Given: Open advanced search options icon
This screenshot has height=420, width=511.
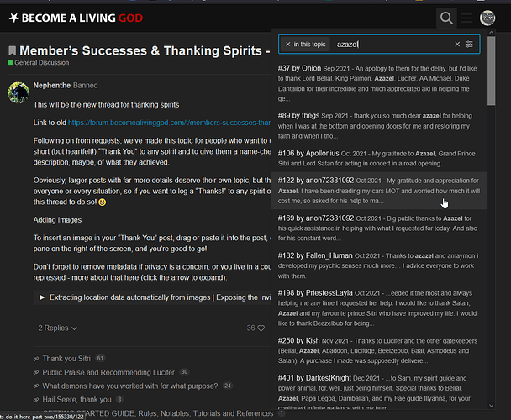Looking at the screenshot, I should [469, 44].
